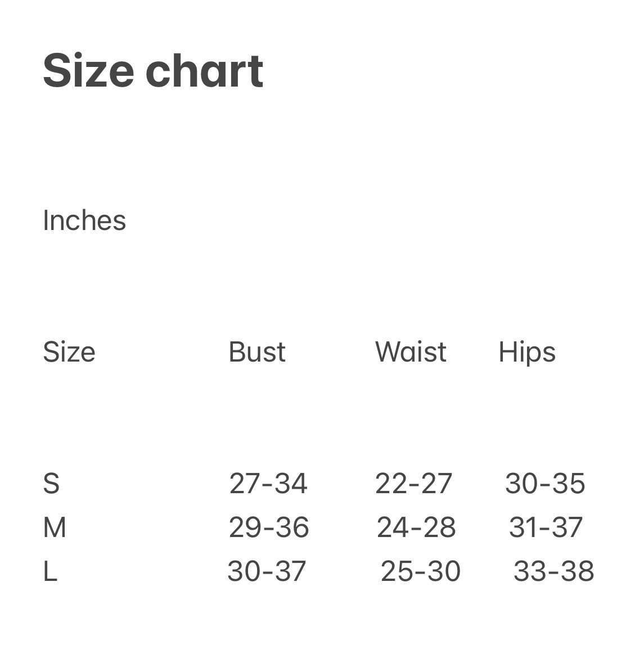Click the bust value 29-36
Screen dimensions: 644x654
pos(269,527)
